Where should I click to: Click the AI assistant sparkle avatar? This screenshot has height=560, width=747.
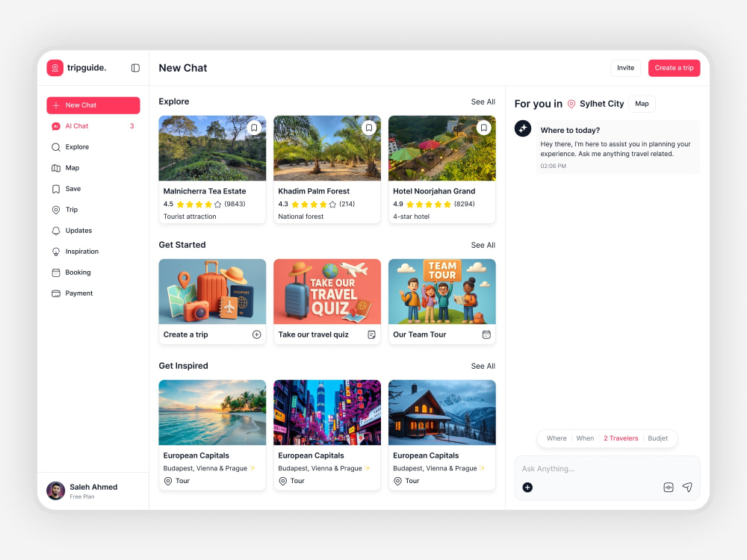pos(523,128)
